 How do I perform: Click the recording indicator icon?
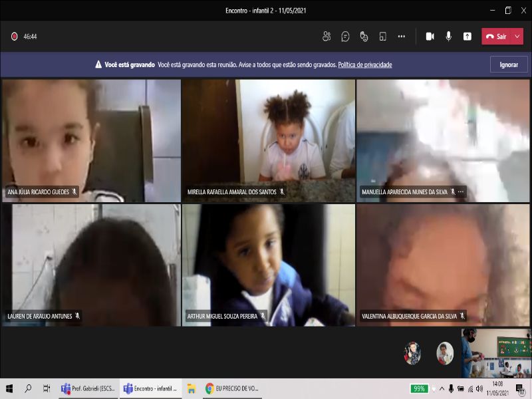coord(14,37)
